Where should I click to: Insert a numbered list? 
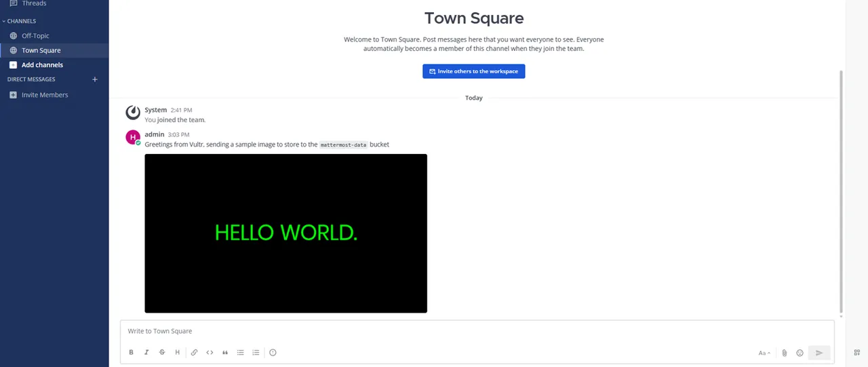tap(256, 353)
